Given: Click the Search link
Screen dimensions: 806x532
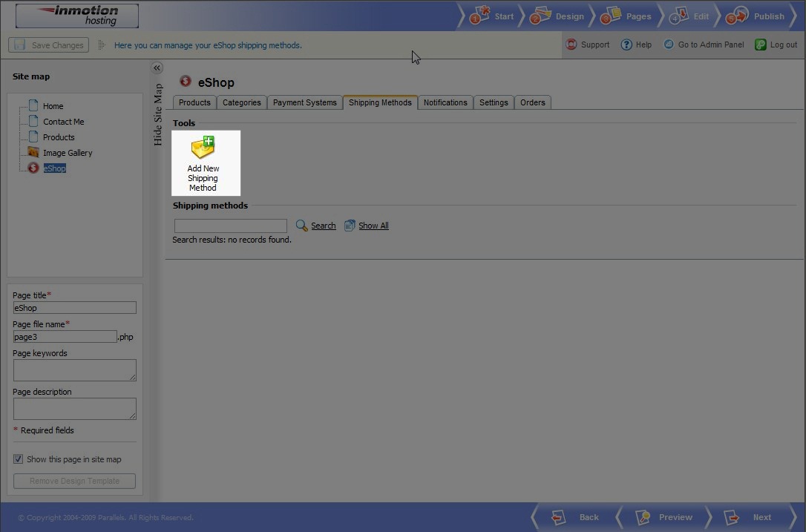Looking at the screenshot, I should click(x=324, y=226).
